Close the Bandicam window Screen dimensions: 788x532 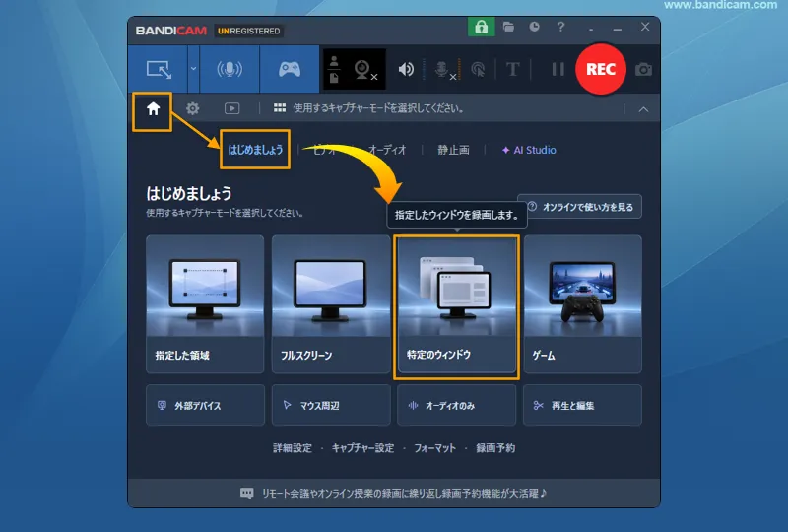[x=645, y=27]
